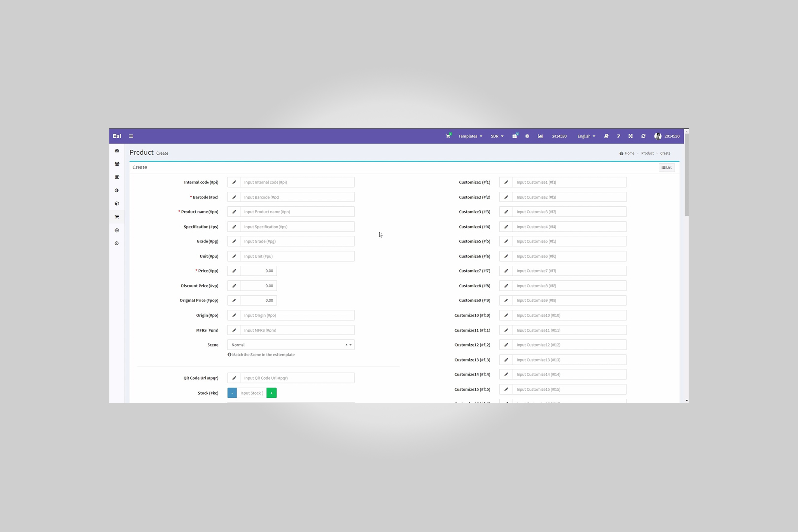Focus the MFRS input field

[x=297, y=330]
